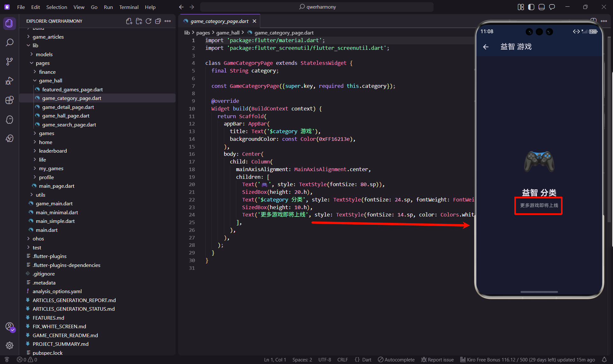
Task: Collapse all folders in Explorer
Action: click(x=158, y=21)
